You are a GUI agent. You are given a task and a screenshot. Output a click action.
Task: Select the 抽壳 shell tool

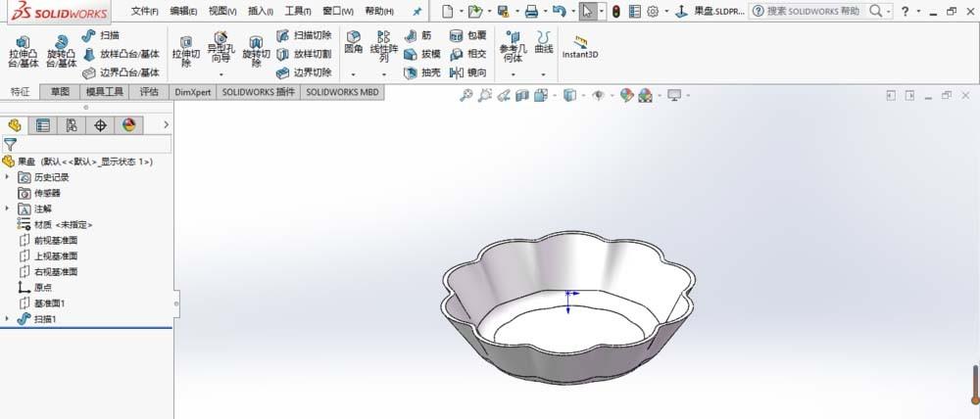pyautogui.click(x=422, y=73)
